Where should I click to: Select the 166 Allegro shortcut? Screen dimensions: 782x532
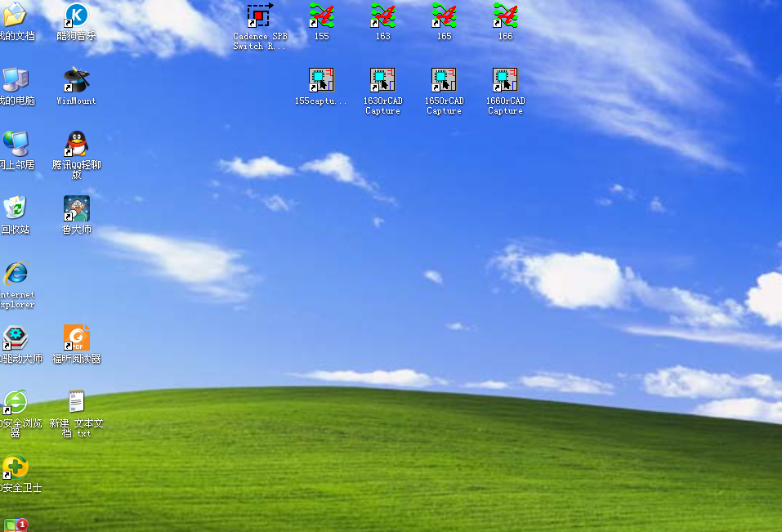(x=505, y=15)
